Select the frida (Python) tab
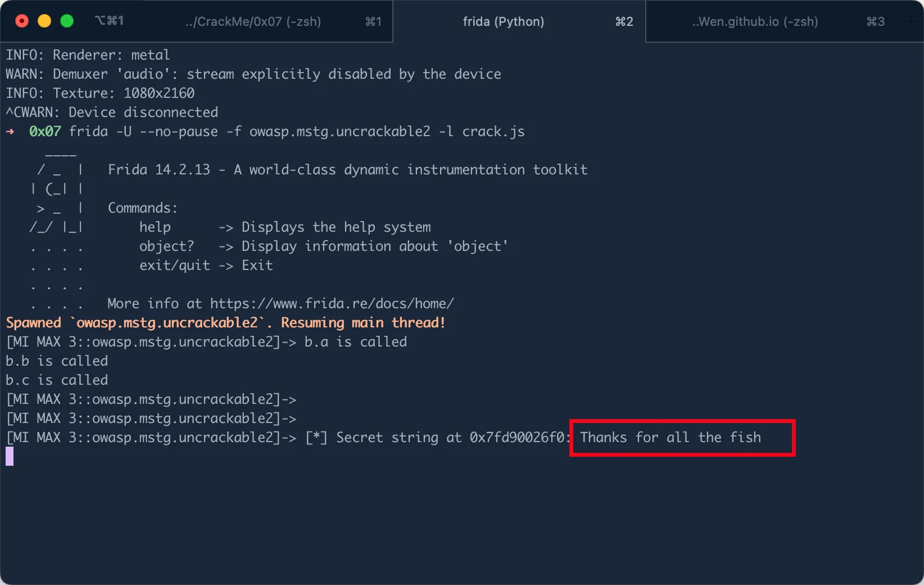Screen dimensions: 924x585 503,21
